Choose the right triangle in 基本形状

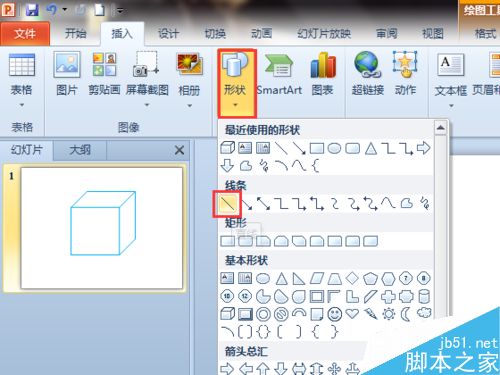299,278
